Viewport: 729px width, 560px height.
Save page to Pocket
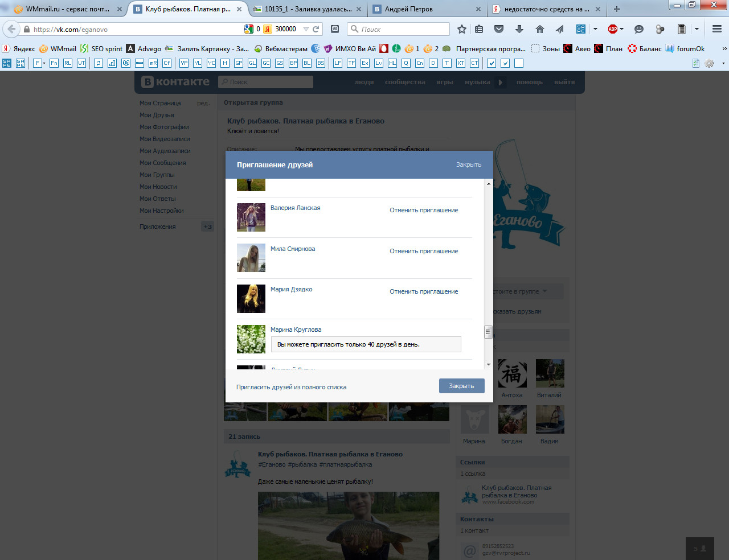pyautogui.click(x=499, y=29)
